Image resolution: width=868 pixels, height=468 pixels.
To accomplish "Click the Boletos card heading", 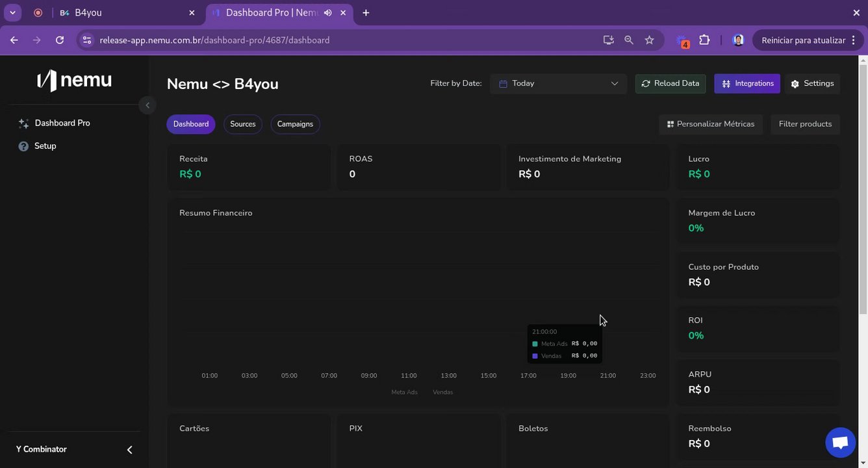I will click(533, 429).
